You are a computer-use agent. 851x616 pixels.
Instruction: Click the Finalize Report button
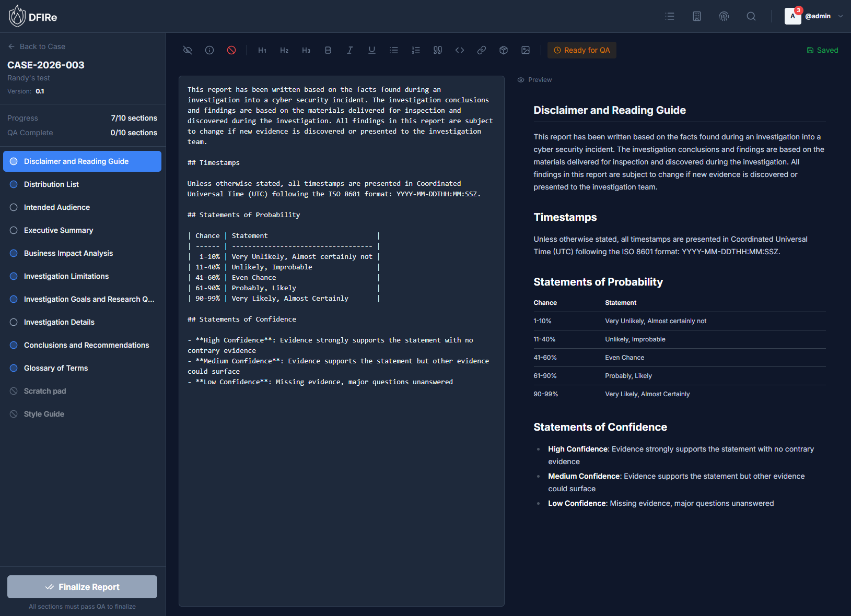tap(82, 587)
